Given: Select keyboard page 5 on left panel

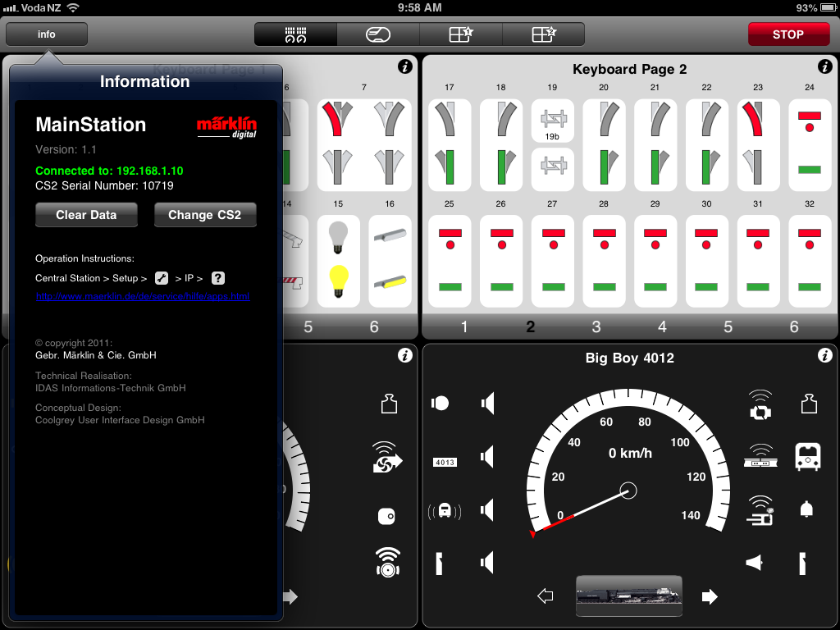Looking at the screenshot, I should [308, 326].
